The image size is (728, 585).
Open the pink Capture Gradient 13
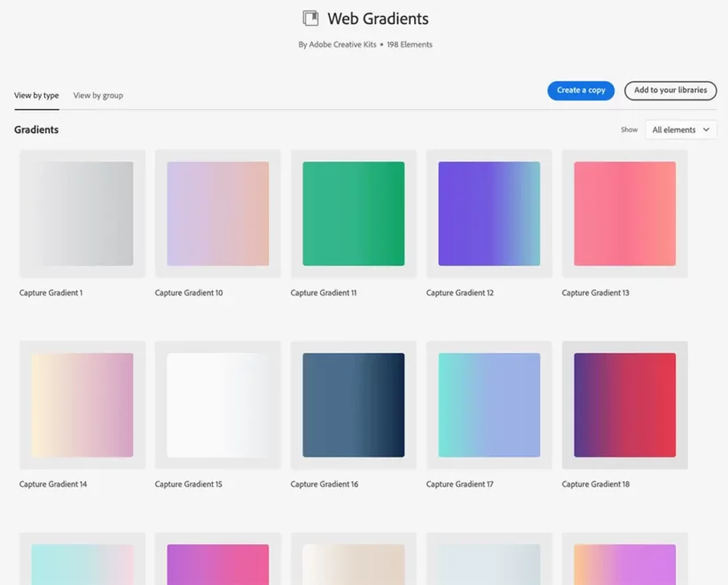(624, 213)
